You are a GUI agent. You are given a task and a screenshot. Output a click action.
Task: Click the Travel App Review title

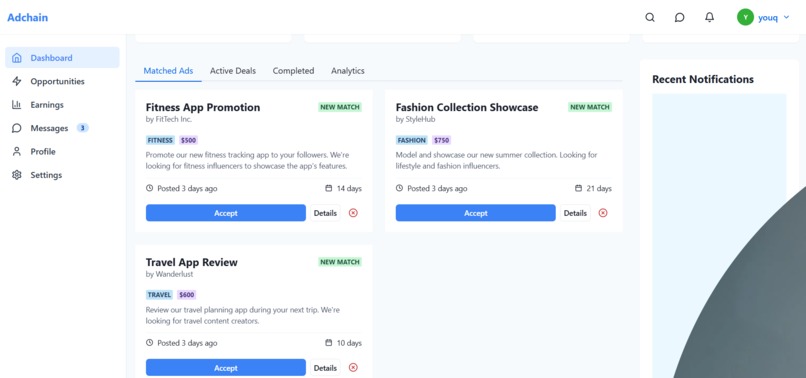coord(192,262)
